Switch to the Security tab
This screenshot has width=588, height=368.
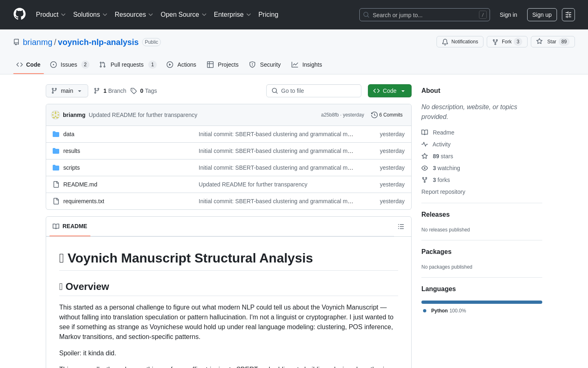tap(265, 65)
